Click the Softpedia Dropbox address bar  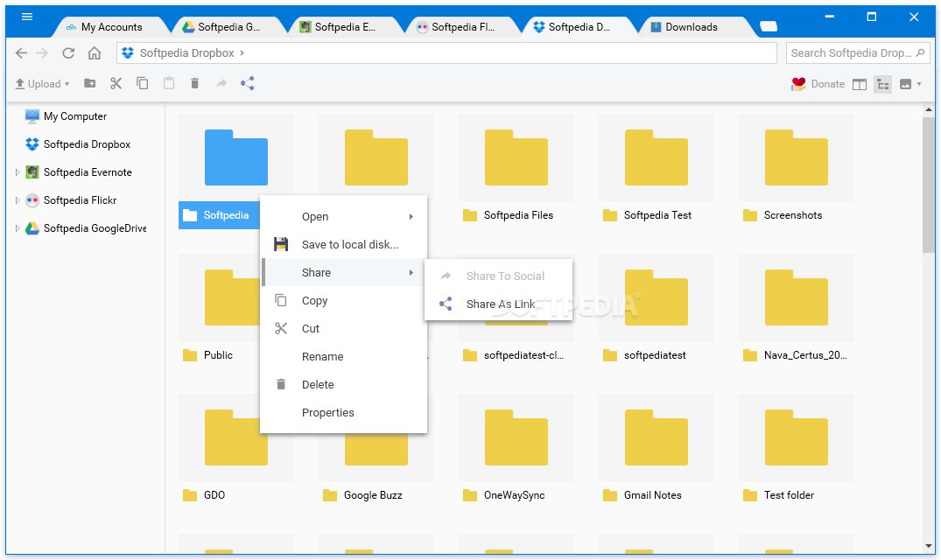click(446, 52)
